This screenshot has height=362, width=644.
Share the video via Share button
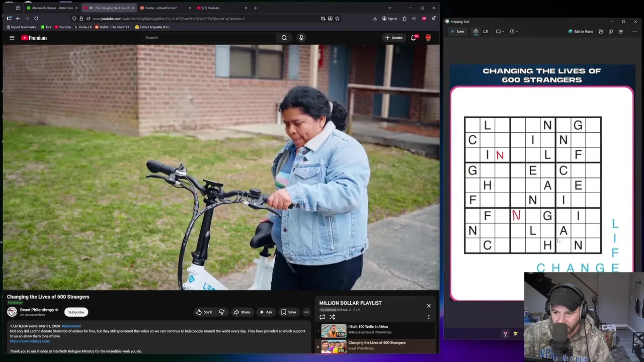pos(242,312)
